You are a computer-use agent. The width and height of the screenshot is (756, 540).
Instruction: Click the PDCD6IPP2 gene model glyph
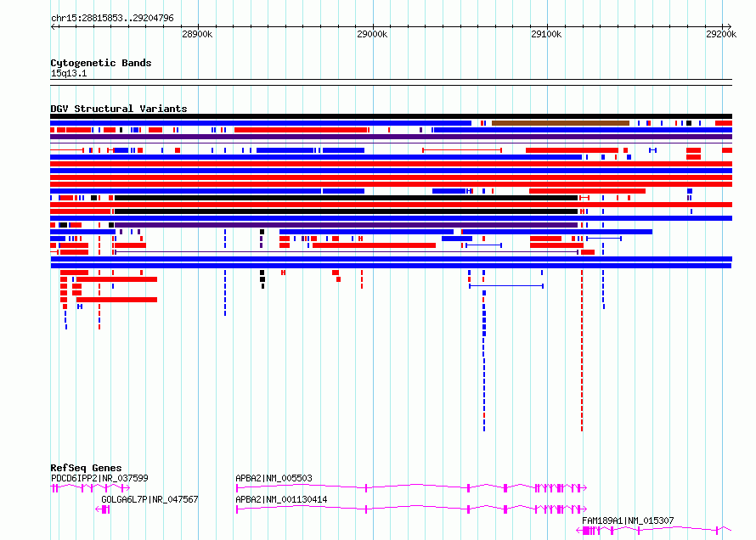tap(90, 488)
